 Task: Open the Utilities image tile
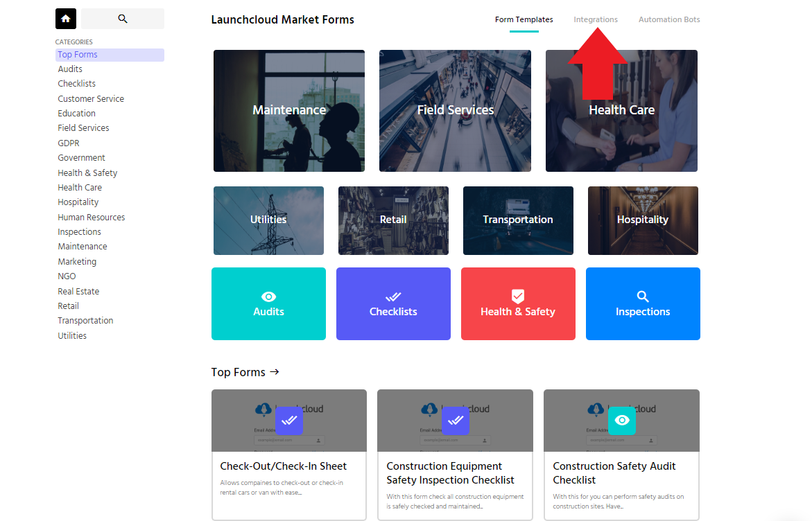click(268, 220)
